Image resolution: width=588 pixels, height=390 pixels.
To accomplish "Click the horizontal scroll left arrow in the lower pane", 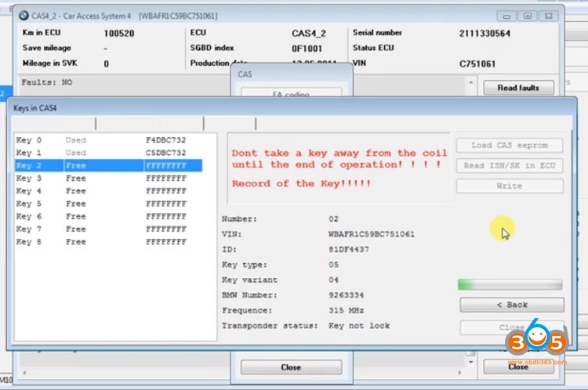I will [x=24, y=373].
